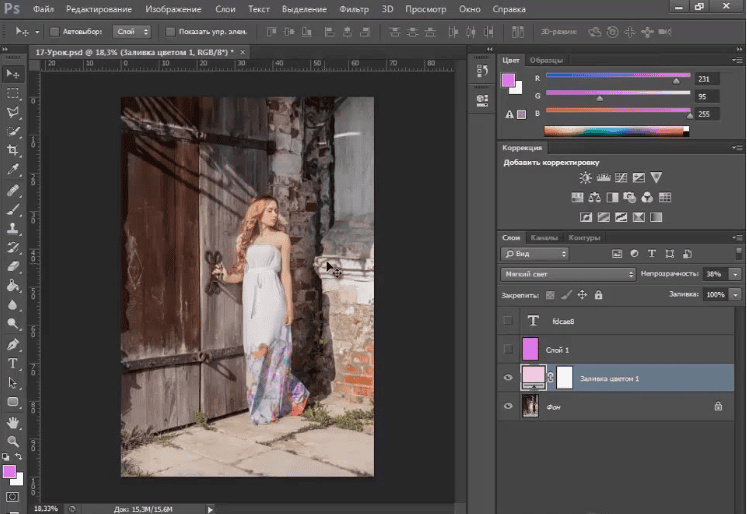The image size is (747, 514).
Task: Select the Spot Healing Brush tool
Action: tap(13, 191)
